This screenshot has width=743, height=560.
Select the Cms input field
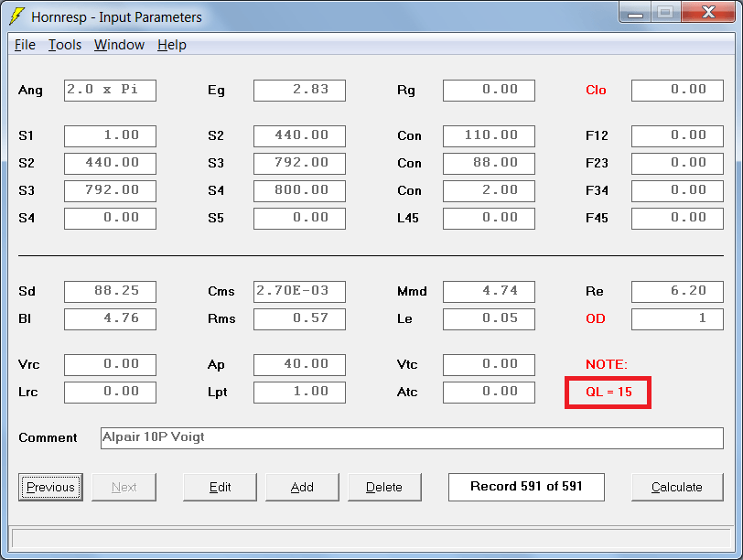pos(299,292)
